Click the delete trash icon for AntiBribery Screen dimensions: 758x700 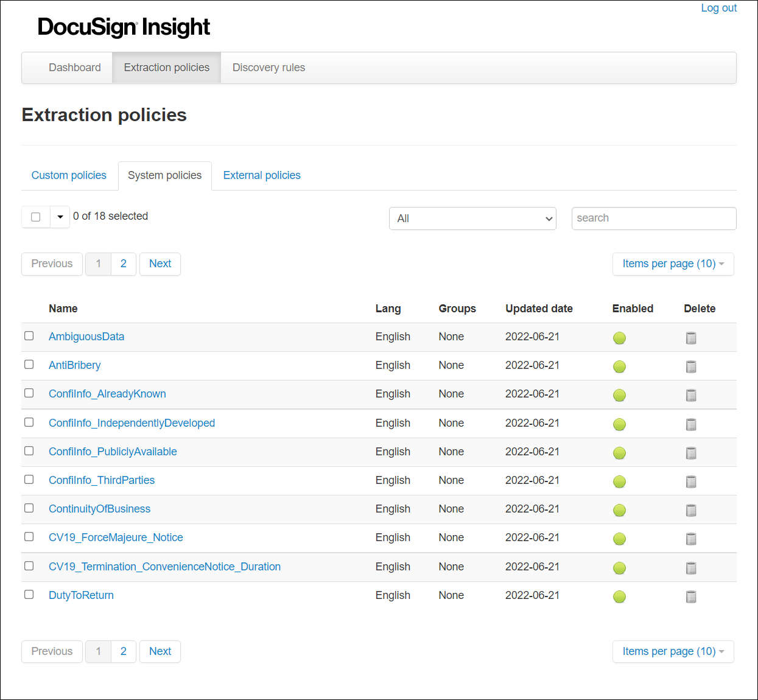click(691, 366)
